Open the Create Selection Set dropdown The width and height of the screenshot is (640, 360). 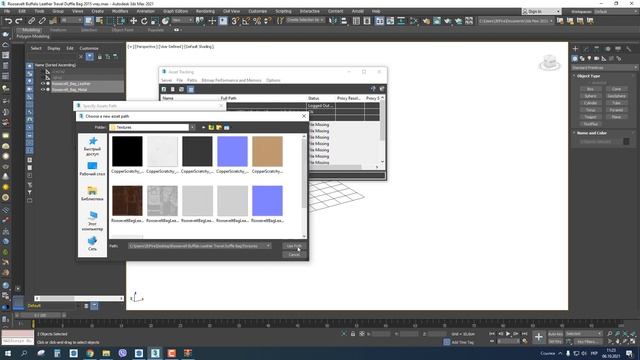[x=305, y=20]
